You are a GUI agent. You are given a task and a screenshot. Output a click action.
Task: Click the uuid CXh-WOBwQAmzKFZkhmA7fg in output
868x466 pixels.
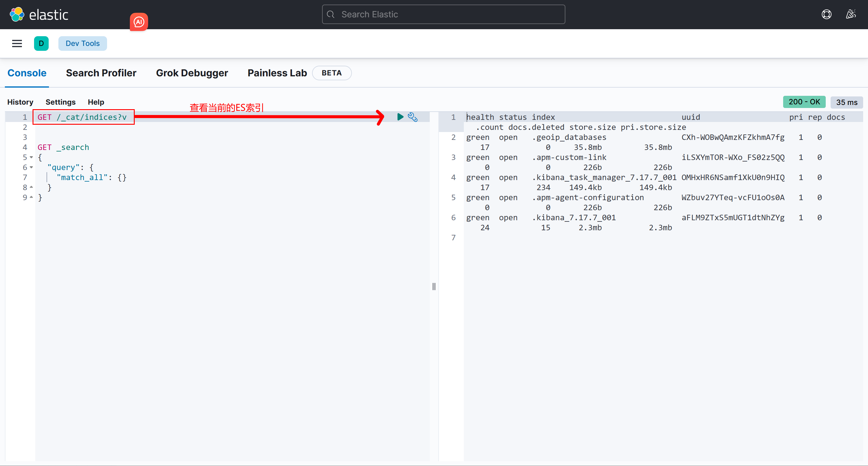tap(733, 137)
